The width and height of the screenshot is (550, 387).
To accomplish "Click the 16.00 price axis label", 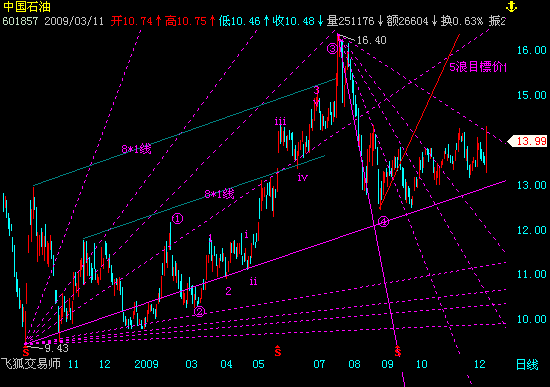I will point(532,50).
